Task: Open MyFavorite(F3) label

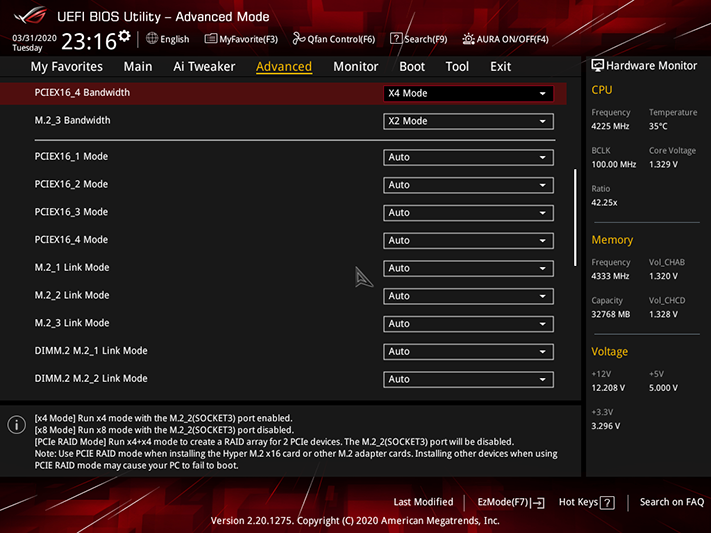Action: 248,39
